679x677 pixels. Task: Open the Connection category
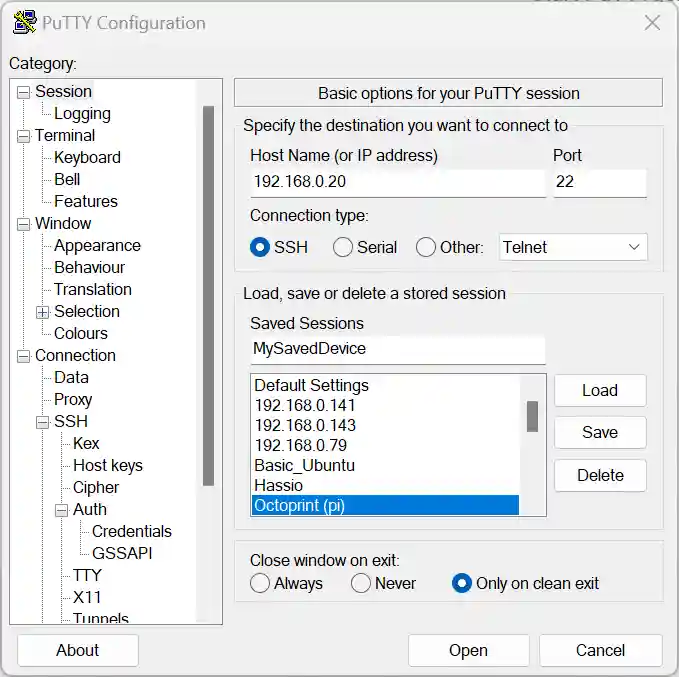[75, 356]
